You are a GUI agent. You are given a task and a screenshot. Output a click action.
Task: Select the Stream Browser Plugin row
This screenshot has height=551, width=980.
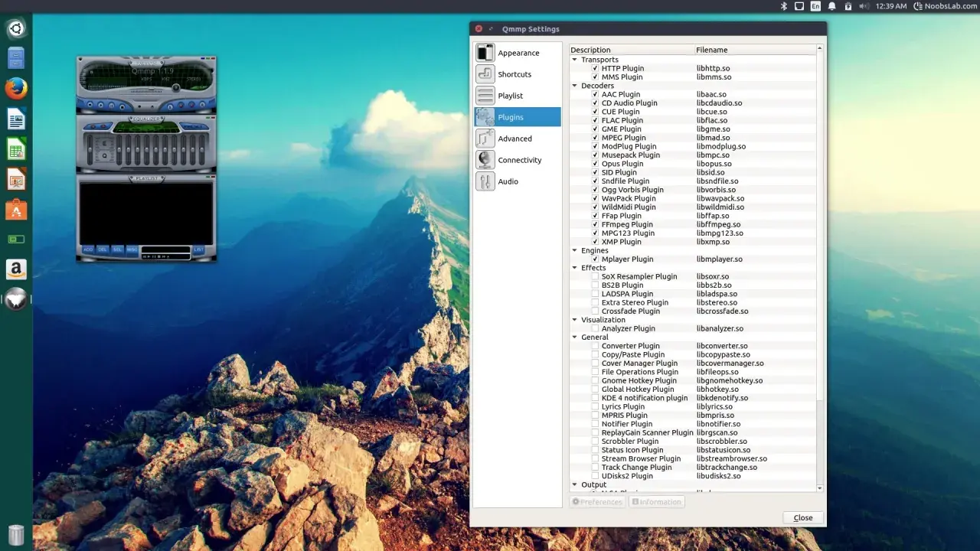693,459
